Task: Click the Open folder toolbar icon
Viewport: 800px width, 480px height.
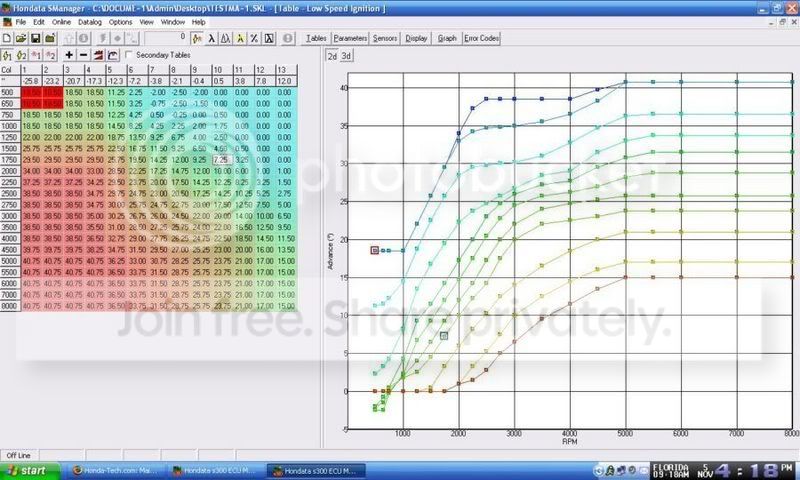Action: point(21,38)
